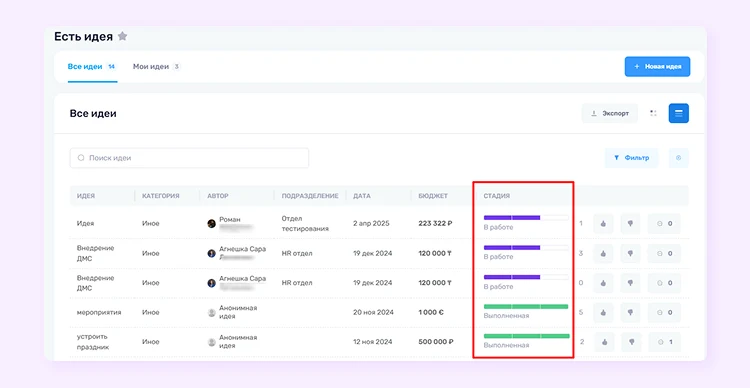750x388 pixels.
Task: Dislike the мероприятия idea
Action: click(x=630, y=312)
